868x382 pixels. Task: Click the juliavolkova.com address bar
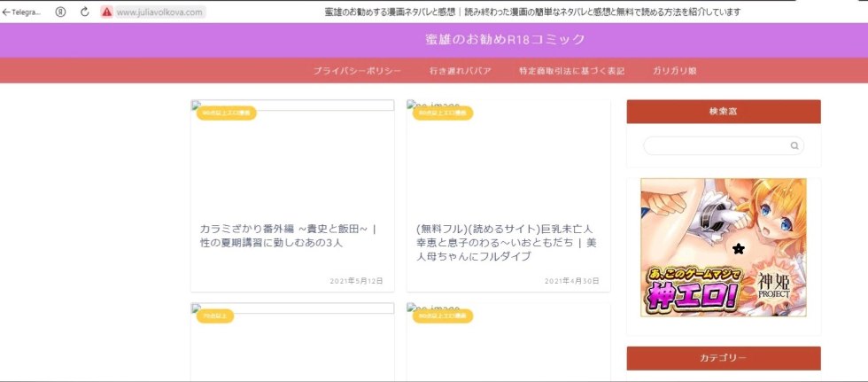point(159,12)
